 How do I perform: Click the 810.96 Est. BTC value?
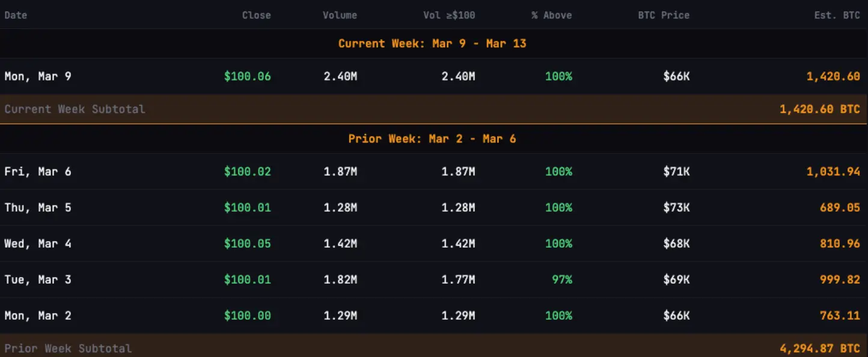pyautogui.click(x=840, y=243)
